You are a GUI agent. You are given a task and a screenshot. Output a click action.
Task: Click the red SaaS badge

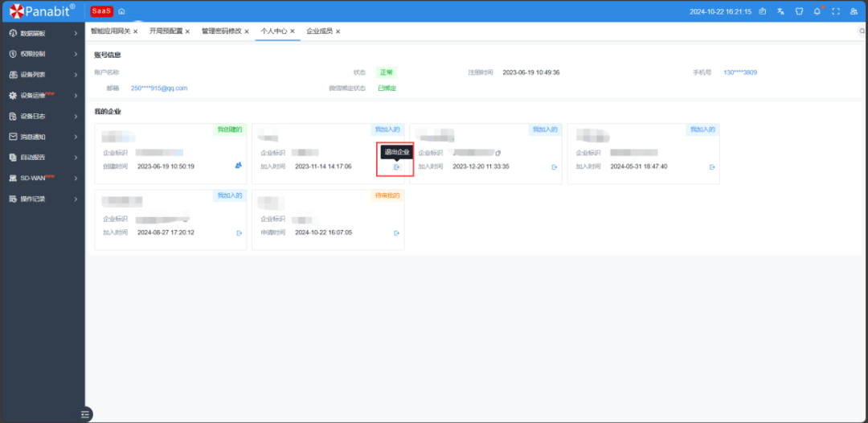[102, 11]
